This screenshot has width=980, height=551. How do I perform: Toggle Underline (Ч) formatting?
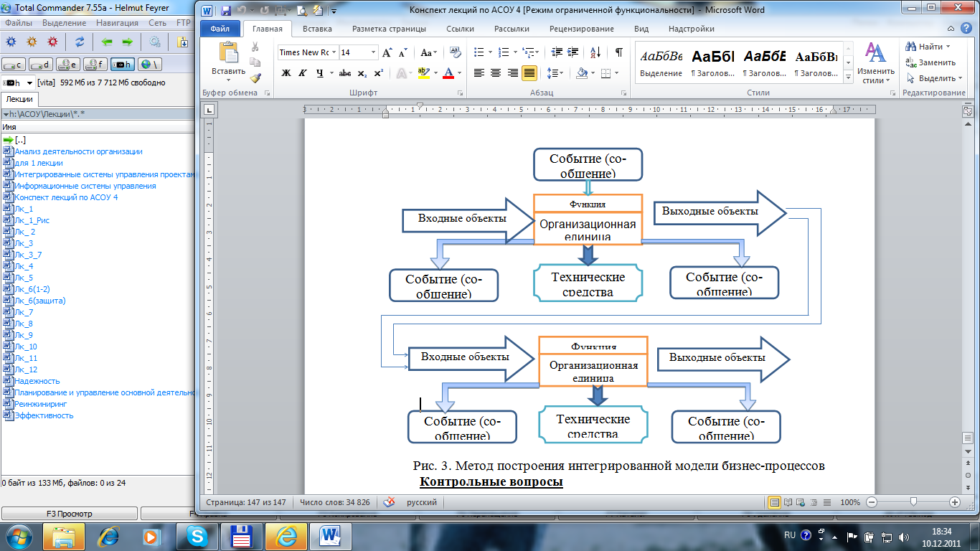click(x=320, y=73)
